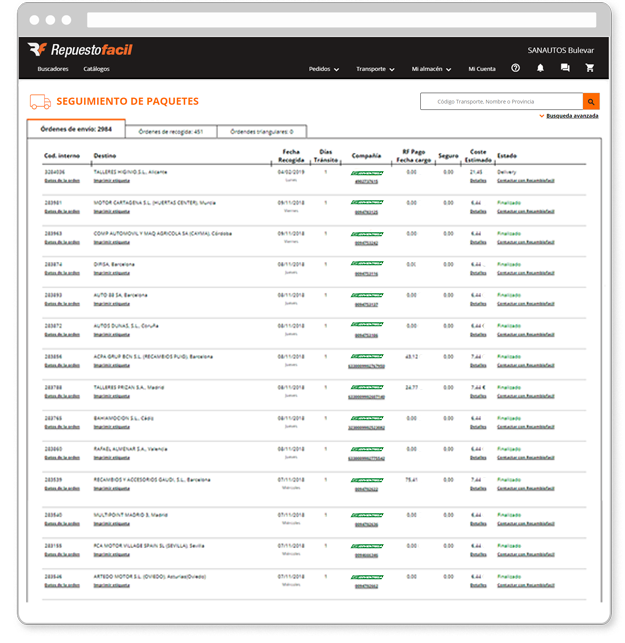Click the browser address bar
Image resolution: width=625 pixels, height=643 pixels.
(341, 20)
